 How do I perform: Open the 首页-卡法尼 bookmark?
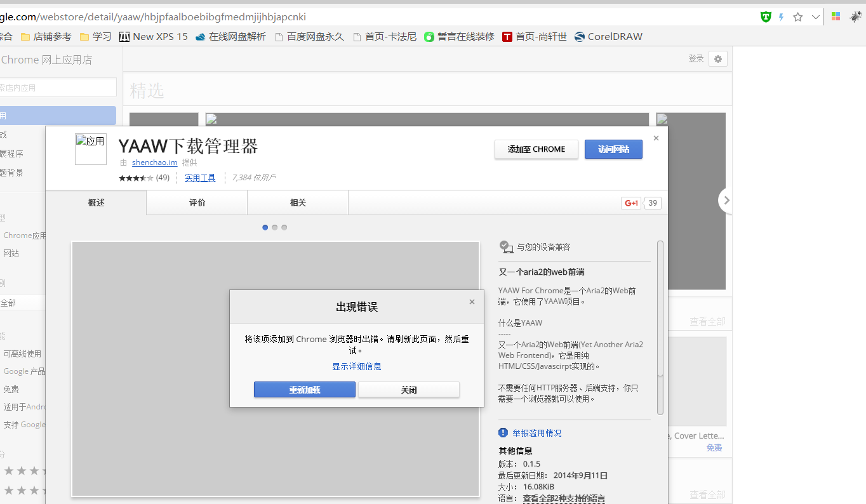(385, 37)
